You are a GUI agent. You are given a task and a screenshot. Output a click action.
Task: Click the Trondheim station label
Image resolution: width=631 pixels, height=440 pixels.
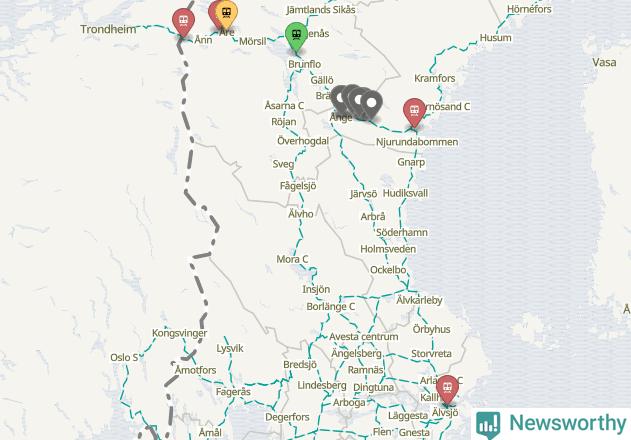pyautogui.click(x=108, y=29)
